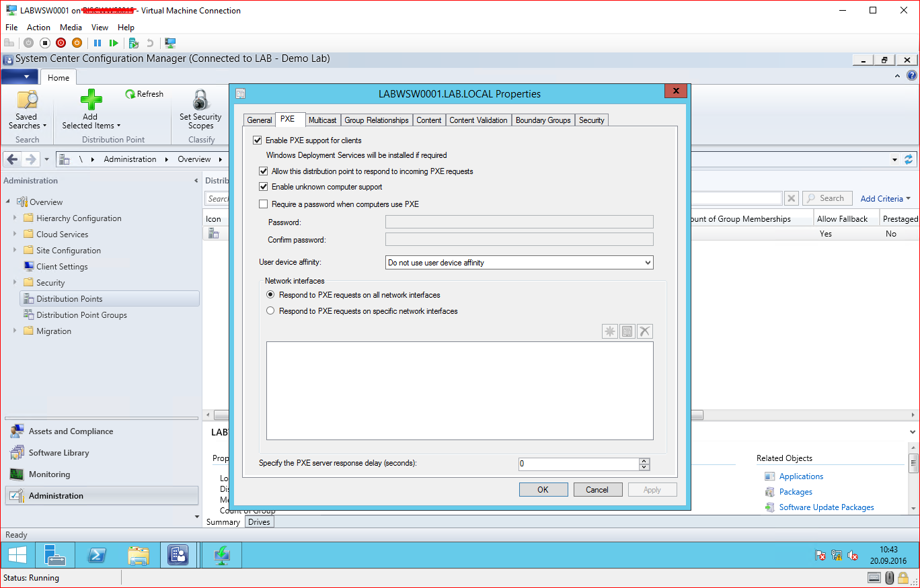The image size is (920, 588).
Task: Toggle Enable PXE support for clients
Action: [257, 140]
